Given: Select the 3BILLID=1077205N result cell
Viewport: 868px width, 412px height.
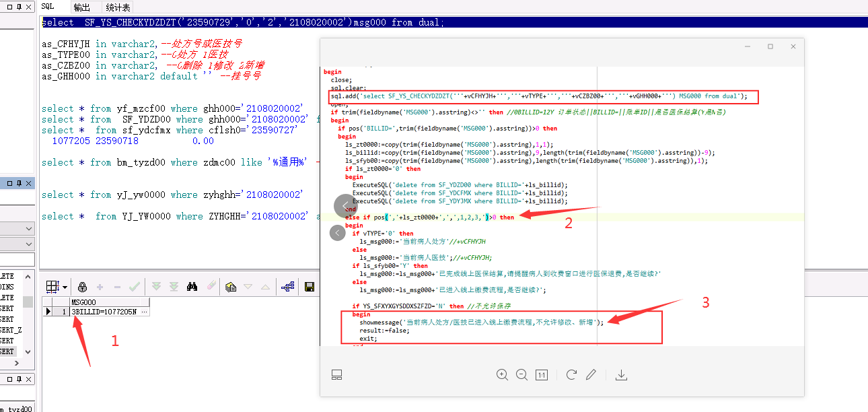Looking at the screenshot, I should point(104,312).
